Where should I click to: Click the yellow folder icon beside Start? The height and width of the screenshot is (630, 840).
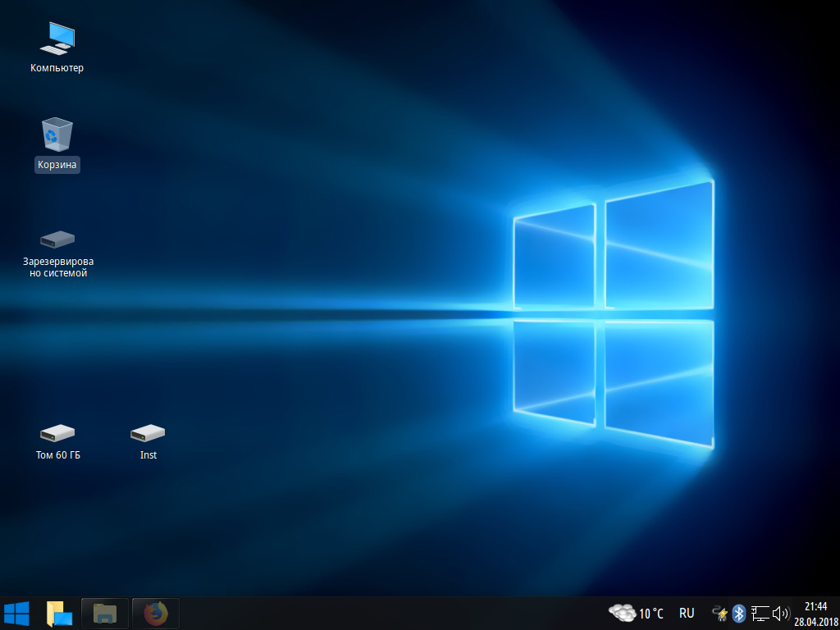click(x=59, y=613)
